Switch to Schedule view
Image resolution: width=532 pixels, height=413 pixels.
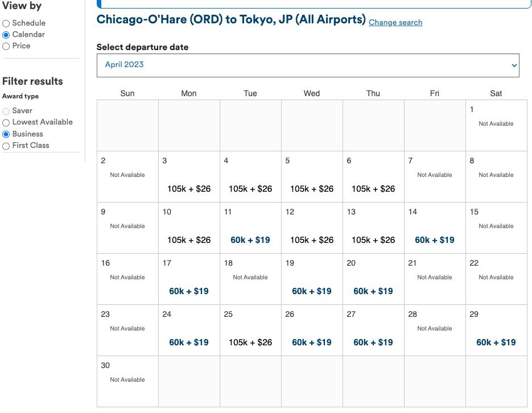pyautogui.click(x=6, y=23)
